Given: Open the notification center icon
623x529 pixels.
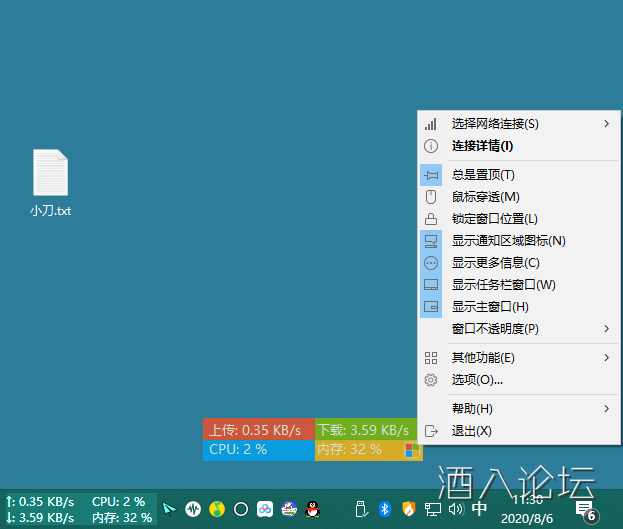Looking at the screenshot, I should pyautogui.click(x=585, y=510).
